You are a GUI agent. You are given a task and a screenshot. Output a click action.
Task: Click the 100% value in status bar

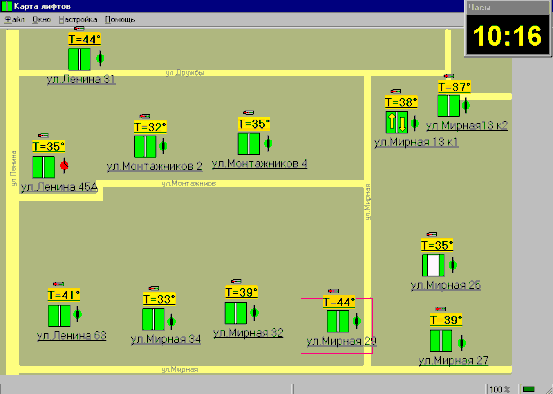click(500, 389)
